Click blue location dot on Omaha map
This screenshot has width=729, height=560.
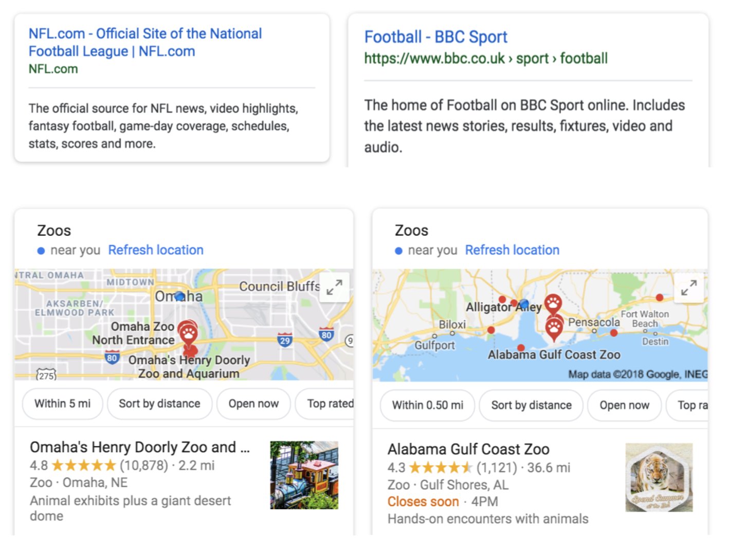179,296
